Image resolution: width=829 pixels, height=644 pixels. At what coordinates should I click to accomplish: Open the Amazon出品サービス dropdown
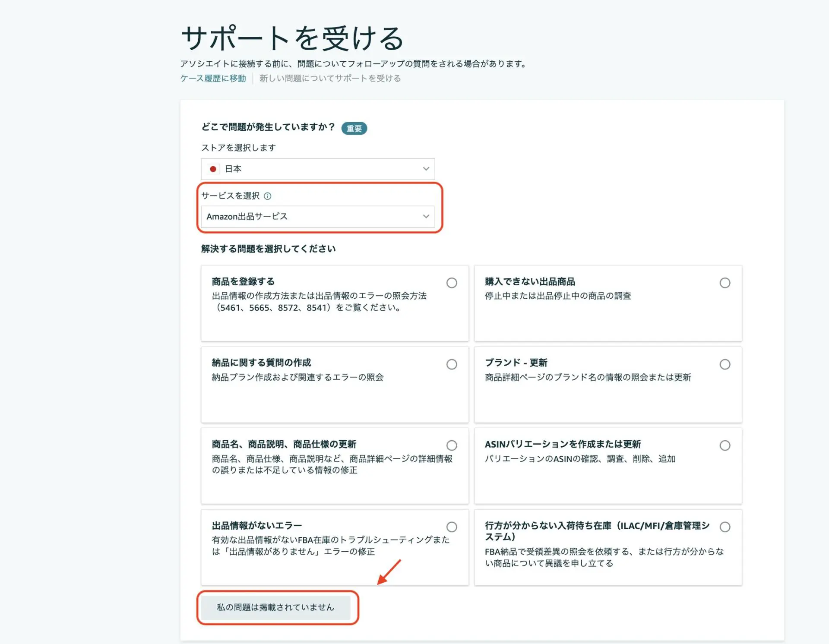(x=318, y=217)
